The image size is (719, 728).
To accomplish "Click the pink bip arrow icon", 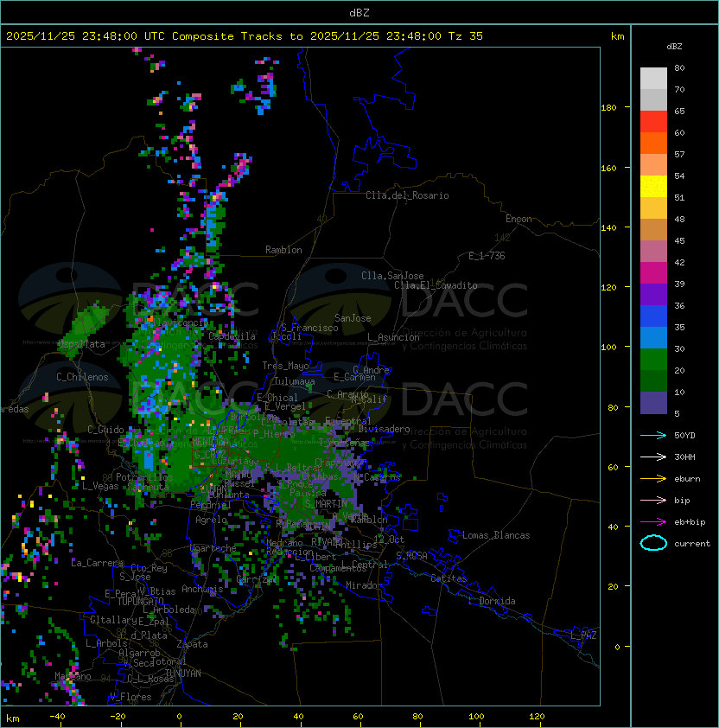I will point(653,500).
